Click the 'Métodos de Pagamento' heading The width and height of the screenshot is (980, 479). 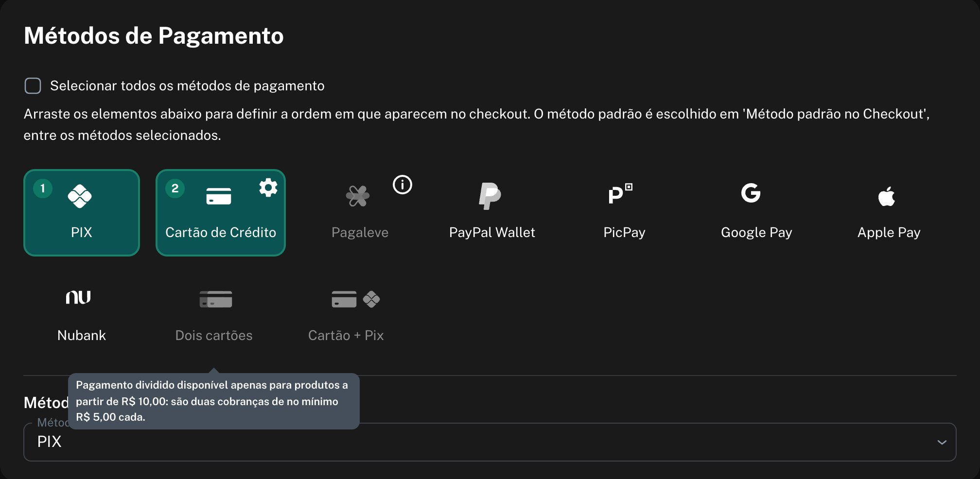point(154,36)
